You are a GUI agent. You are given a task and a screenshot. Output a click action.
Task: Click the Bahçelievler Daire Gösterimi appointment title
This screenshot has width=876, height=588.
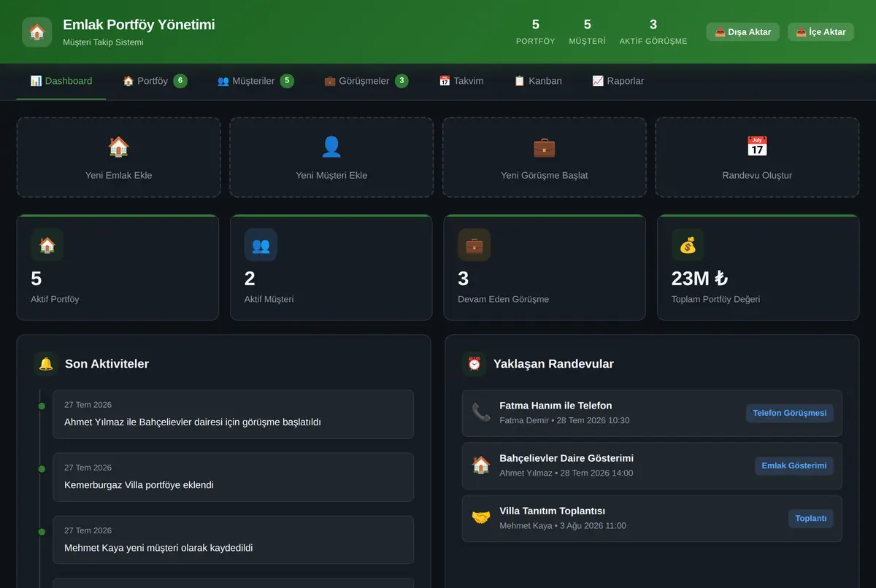pyautogui.click(x=566, y=458)
